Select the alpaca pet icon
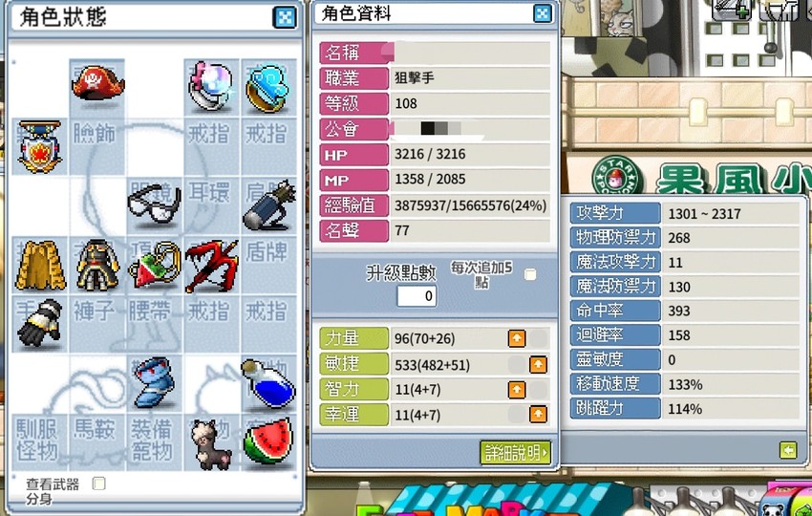Viewport: 812px width, 516px height. coord(211,444)
